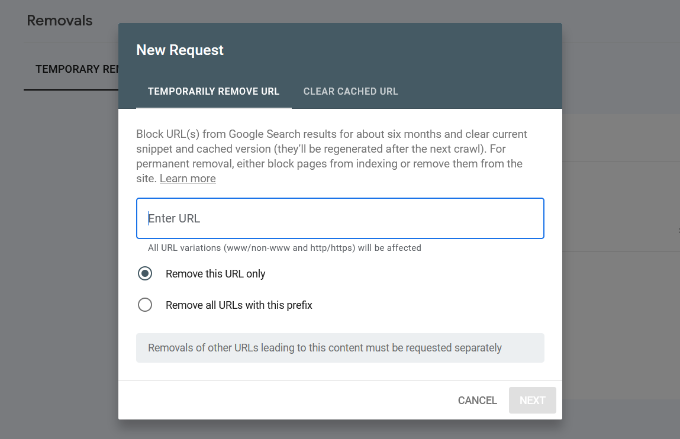The width and height of the screenshot is (680, 439).
Task: Click the "Remove this URL only" label text
Action: (215, 273)
